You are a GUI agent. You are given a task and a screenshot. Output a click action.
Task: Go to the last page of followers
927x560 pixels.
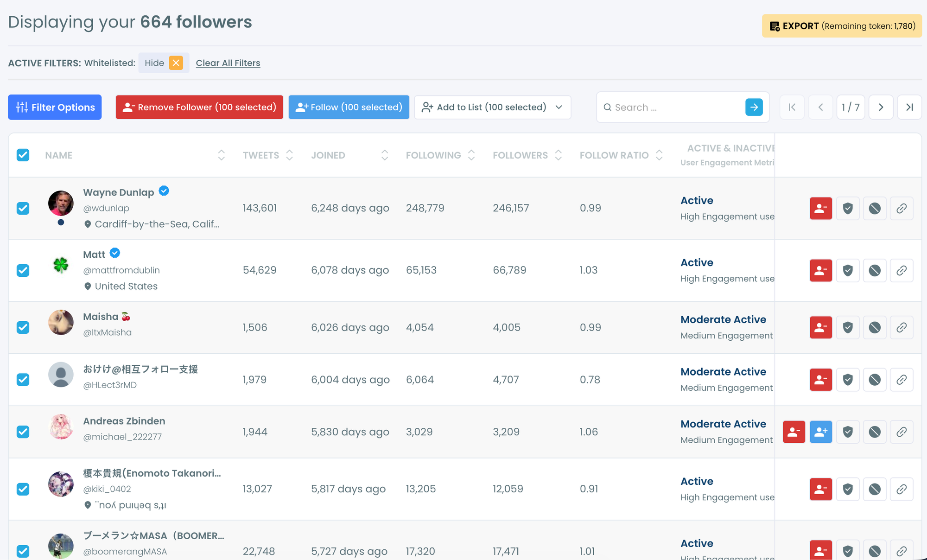909,107
